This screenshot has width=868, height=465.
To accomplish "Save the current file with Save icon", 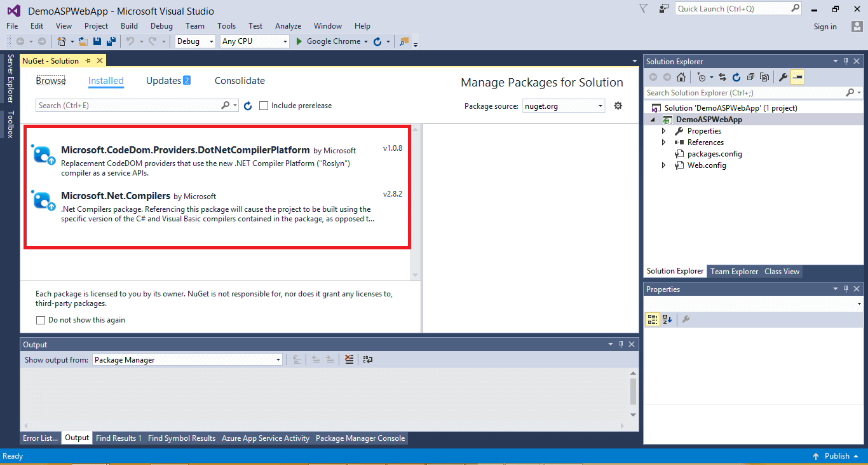I will (97, 41).
